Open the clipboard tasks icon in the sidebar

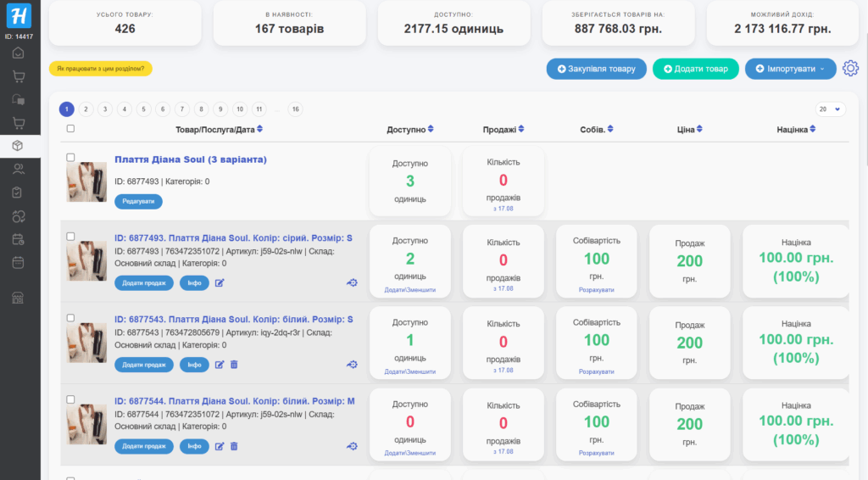coord(18,193)
